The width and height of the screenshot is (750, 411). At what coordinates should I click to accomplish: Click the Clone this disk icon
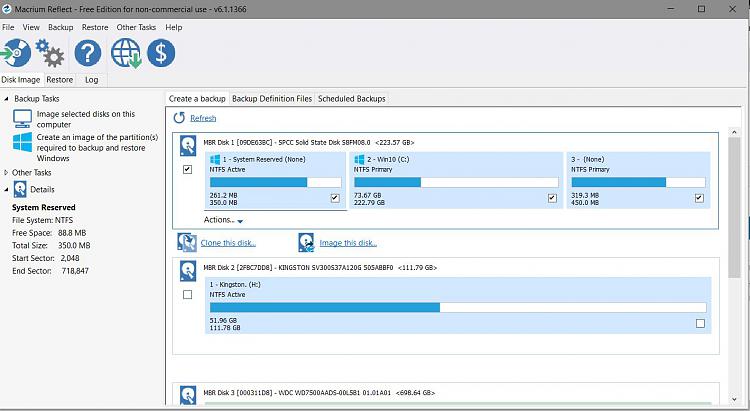pos(187,243)
